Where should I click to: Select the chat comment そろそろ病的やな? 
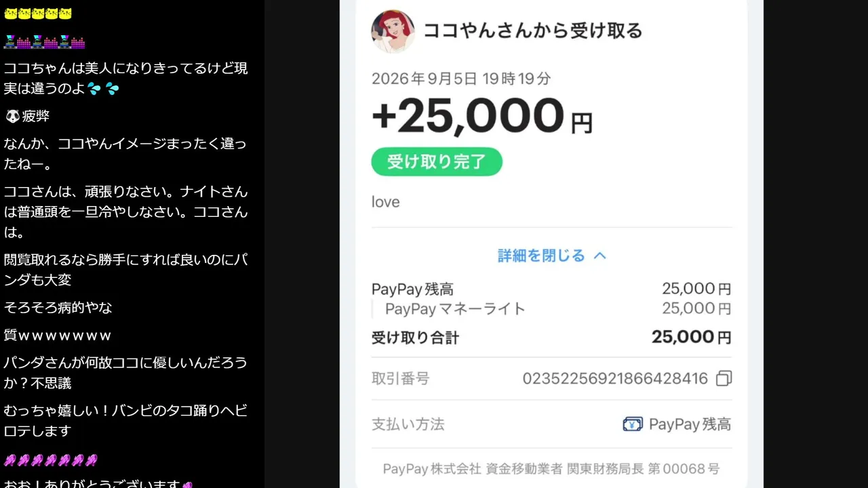click(x=58, y=308)
